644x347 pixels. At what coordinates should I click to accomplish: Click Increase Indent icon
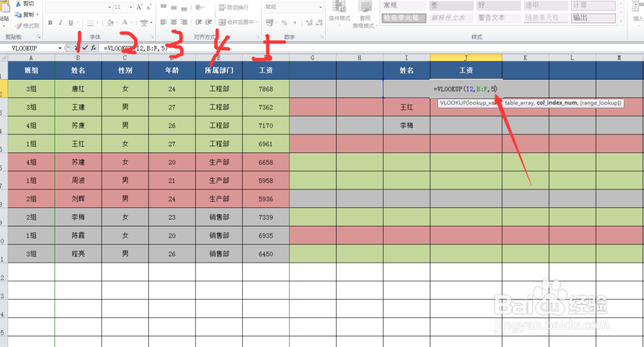[x=209, y=22]
